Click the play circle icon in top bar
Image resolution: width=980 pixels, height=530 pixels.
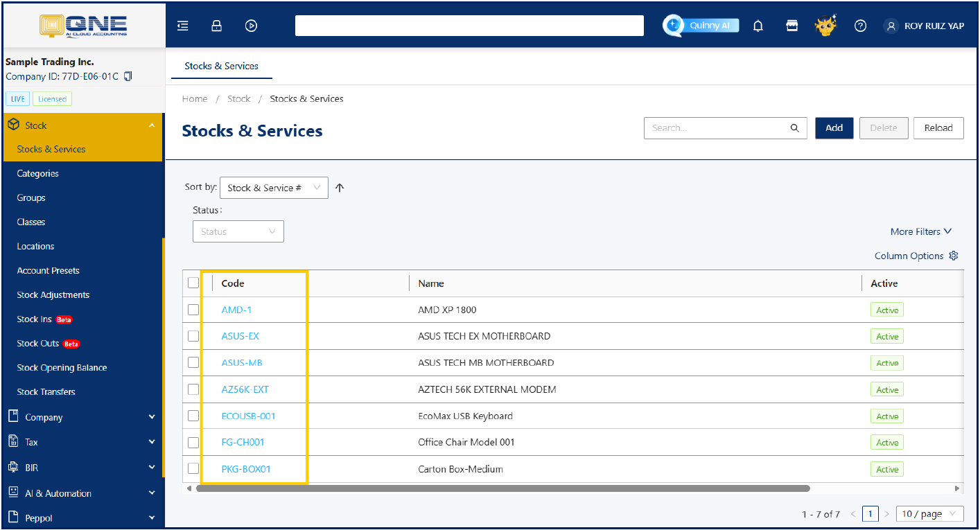click(x=251, y=26)
